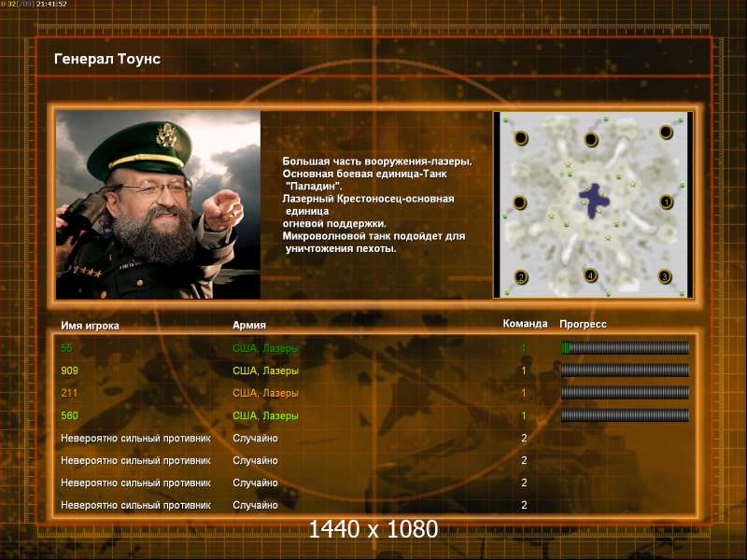Click the General Townes portrait image
The width and height of the screenshot is (747, 560).
tap(158, 204)
